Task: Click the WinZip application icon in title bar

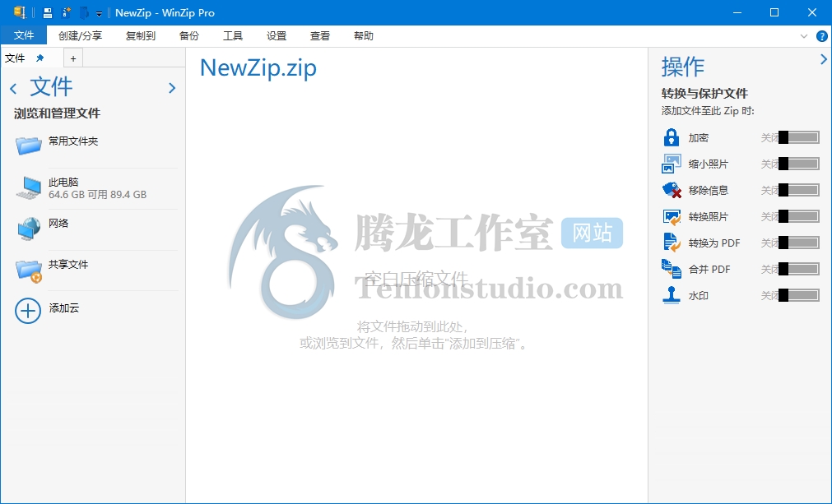Action: click(21, 12)
